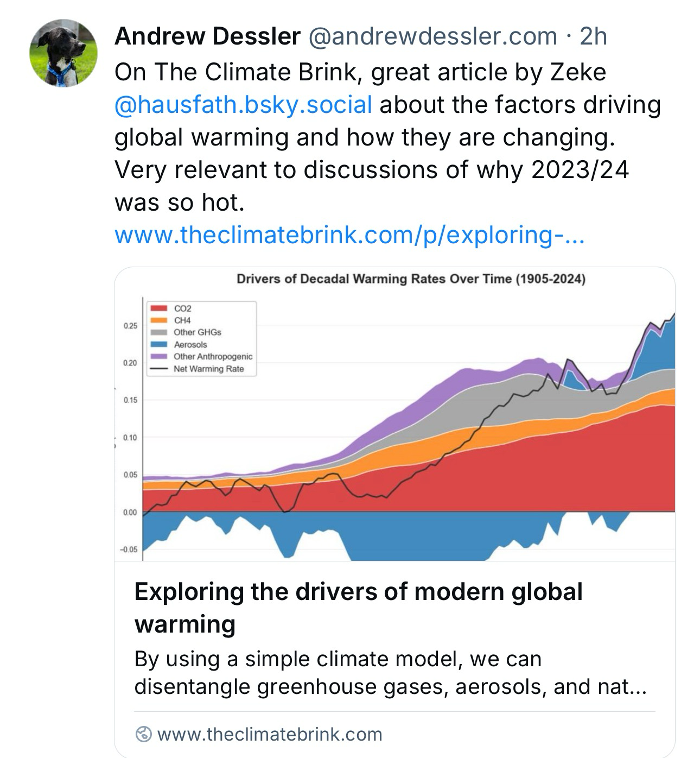Open the 2h post timestamp

[x=593, y=36]
